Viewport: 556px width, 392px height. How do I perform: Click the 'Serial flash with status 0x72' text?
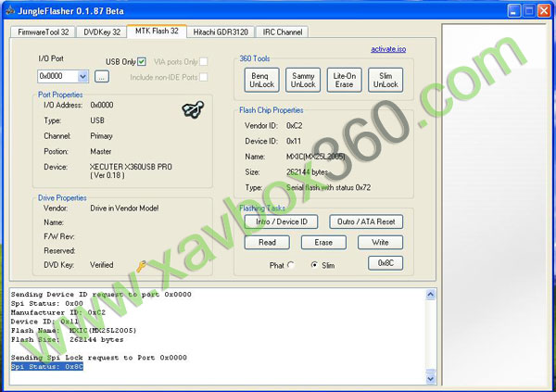(328, 188)
